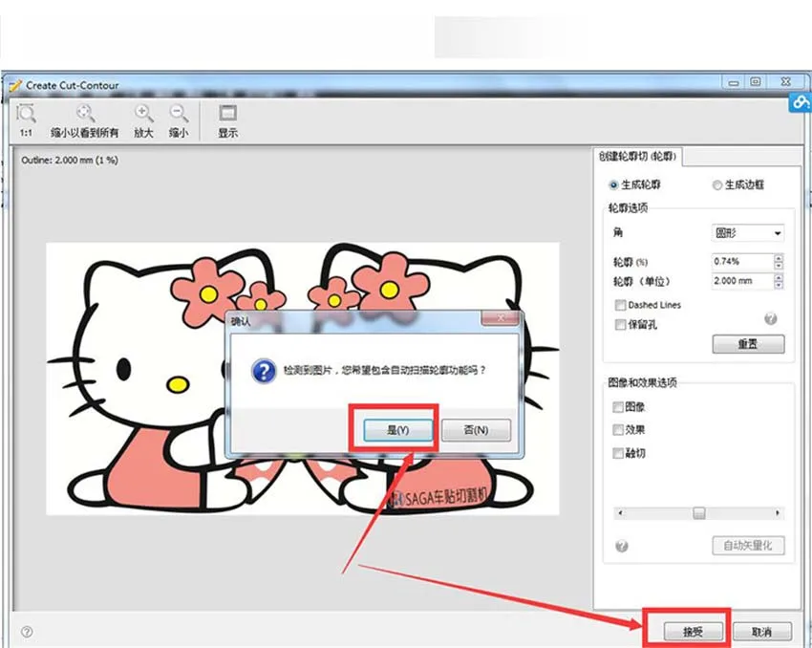Decrease 轮廓（单位）value with down arrow
The height and width of the screenshot is (648, 812).
(779, 285)
